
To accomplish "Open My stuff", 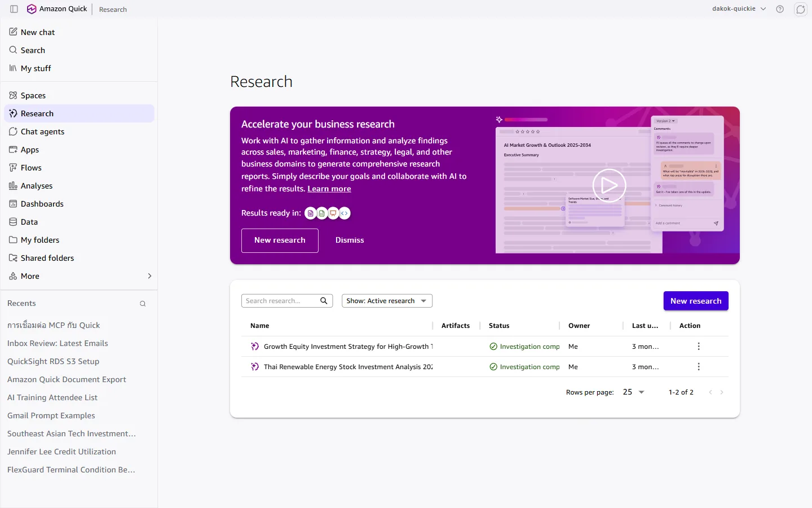I will coord(79,68).
